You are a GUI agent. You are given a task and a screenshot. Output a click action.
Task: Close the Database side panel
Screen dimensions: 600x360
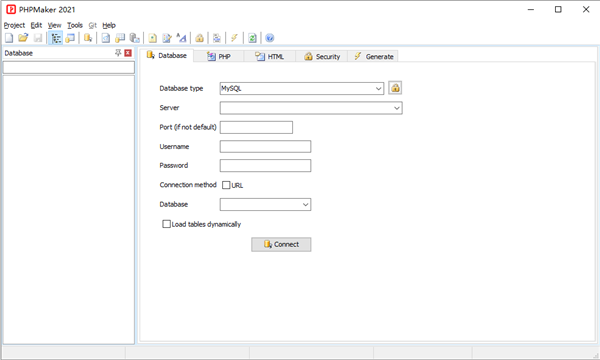[x=128, y=53]
